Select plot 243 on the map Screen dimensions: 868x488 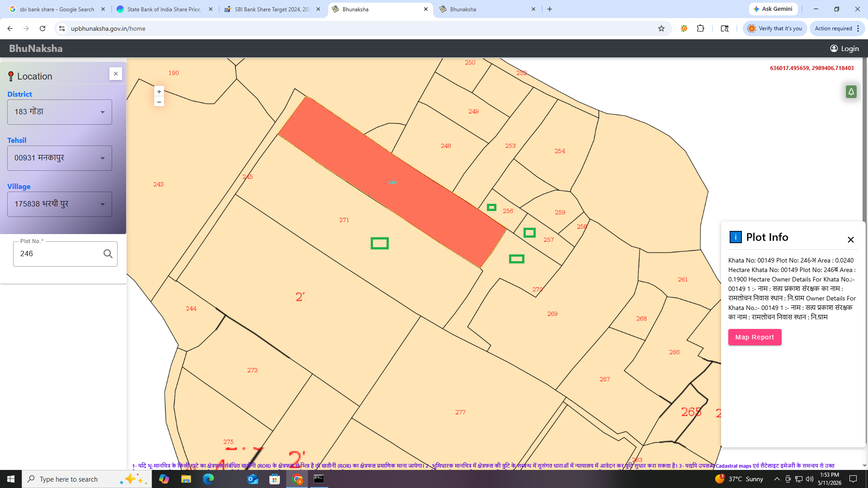point(158,184)
